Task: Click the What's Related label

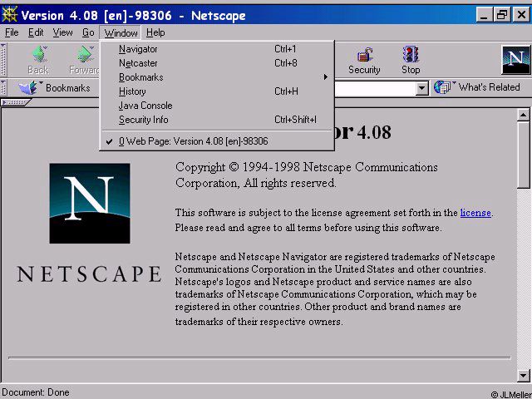Action: tap(489, 87)
